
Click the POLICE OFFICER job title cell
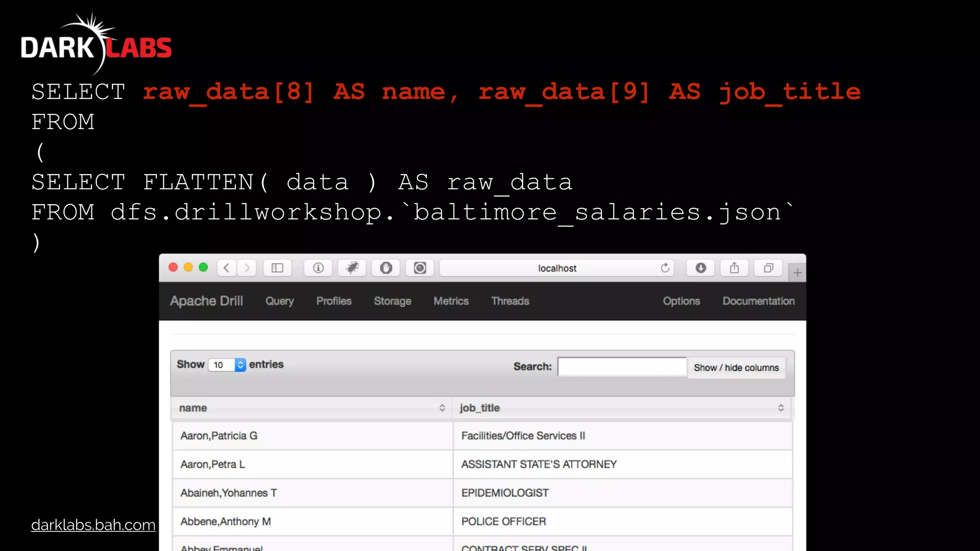pyautogui.click(x=623, y=522)
